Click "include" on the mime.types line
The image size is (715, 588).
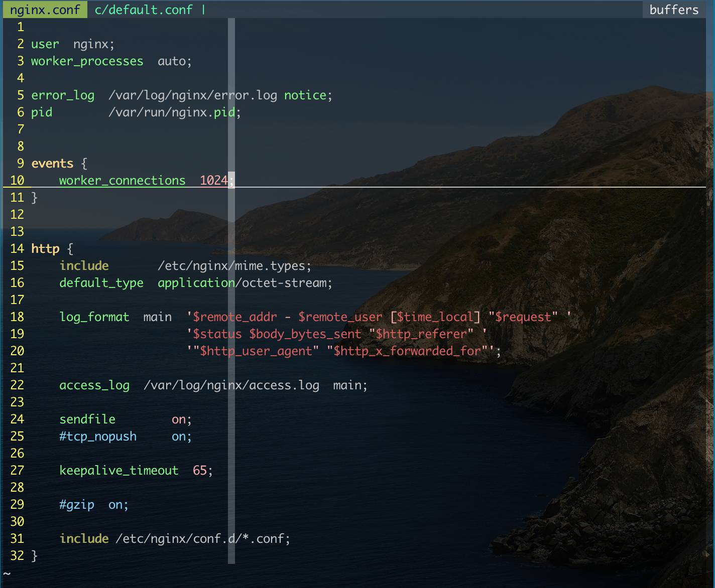[84, 266]
